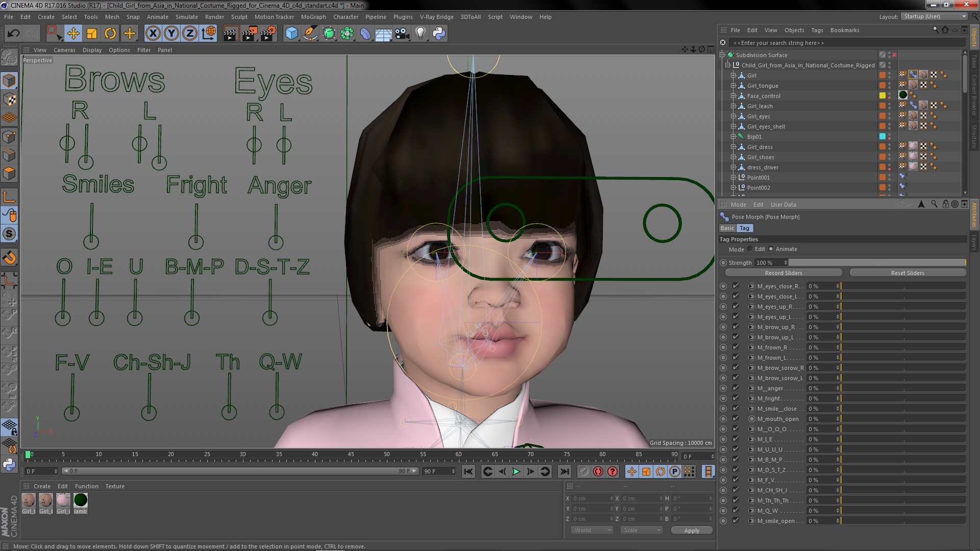This screenshot has width=980, height=551.
Task: Click Record Active Objects button
Action: tap(583, 471)
